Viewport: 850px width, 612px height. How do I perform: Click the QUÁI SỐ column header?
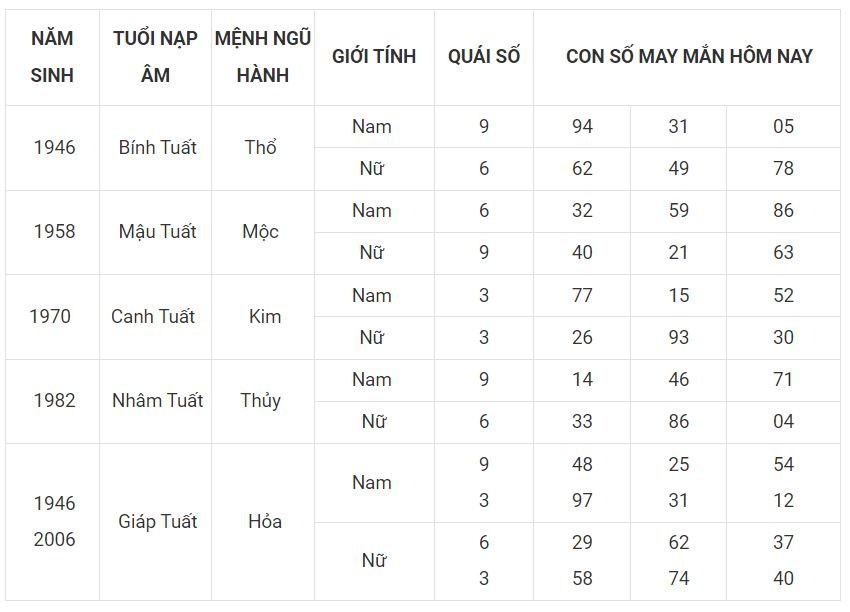pos(484,57)
